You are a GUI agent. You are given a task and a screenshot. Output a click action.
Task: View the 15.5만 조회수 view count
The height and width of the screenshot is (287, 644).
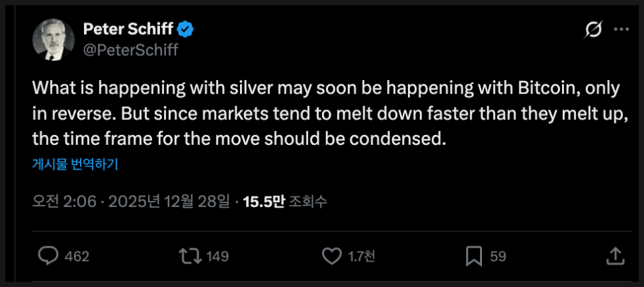click(285, 202)
